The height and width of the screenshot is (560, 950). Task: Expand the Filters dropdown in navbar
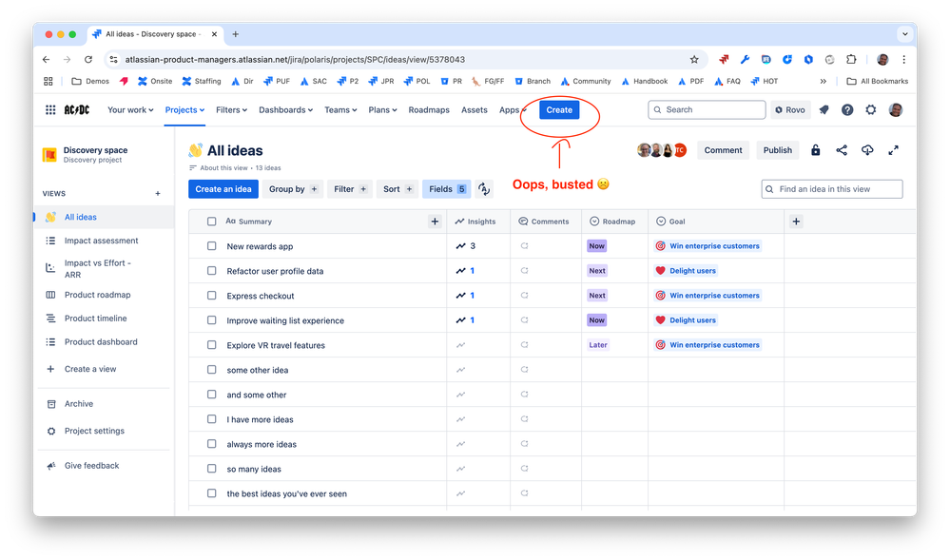tap(231, 109)
